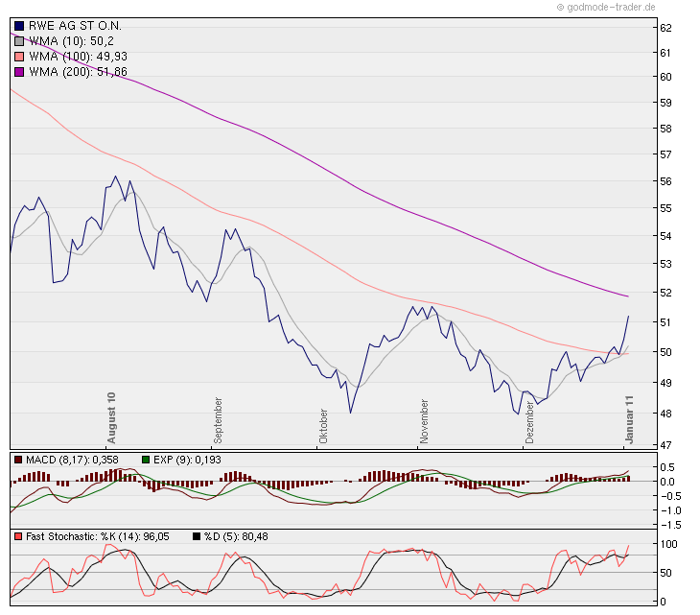Screen dimensions: 700x615
Task: Click the red Fast Stochastic %K legend square
Action: point(19,536)
